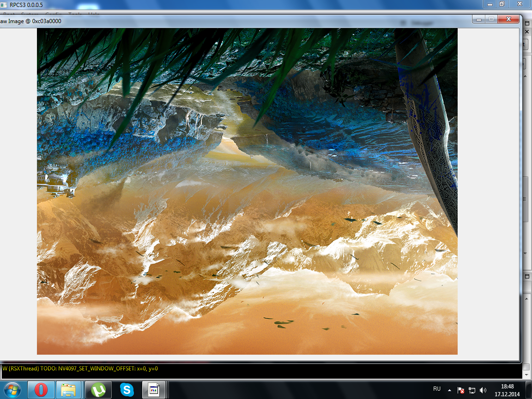
Task: Restore down the RPCS3 main window
Action: click(502, 4)
